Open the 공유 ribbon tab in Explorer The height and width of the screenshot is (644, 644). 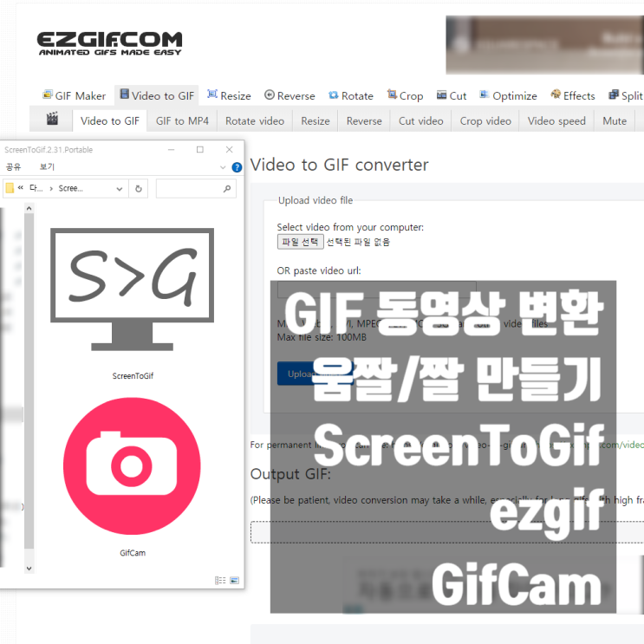pyautogui.click(x=14, y=166)
